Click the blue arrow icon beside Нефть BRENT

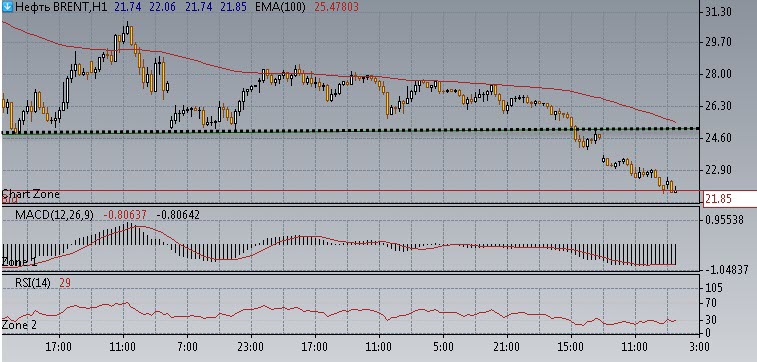click(7, 7)
